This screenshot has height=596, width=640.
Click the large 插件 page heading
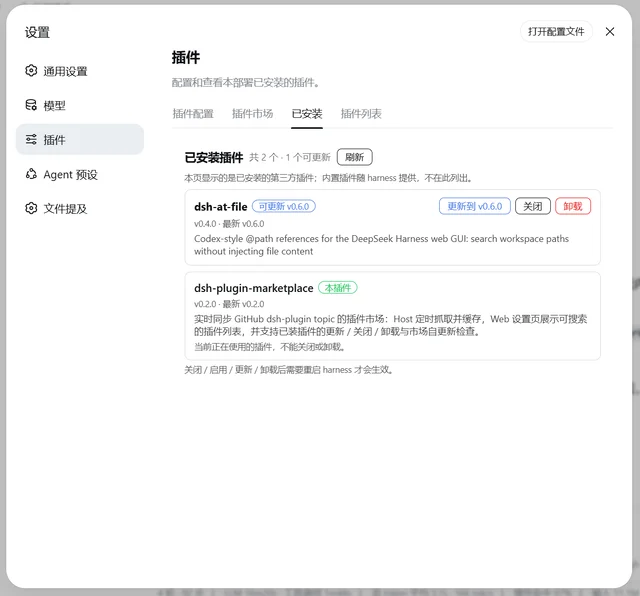tap(186, 57)
